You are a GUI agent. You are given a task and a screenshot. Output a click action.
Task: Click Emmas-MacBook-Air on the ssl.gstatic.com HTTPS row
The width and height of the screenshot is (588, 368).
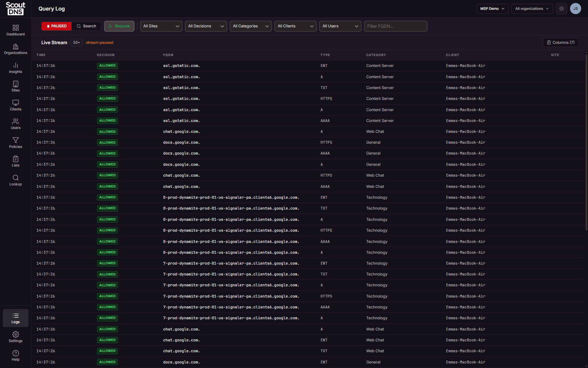(x=465, y=99)
